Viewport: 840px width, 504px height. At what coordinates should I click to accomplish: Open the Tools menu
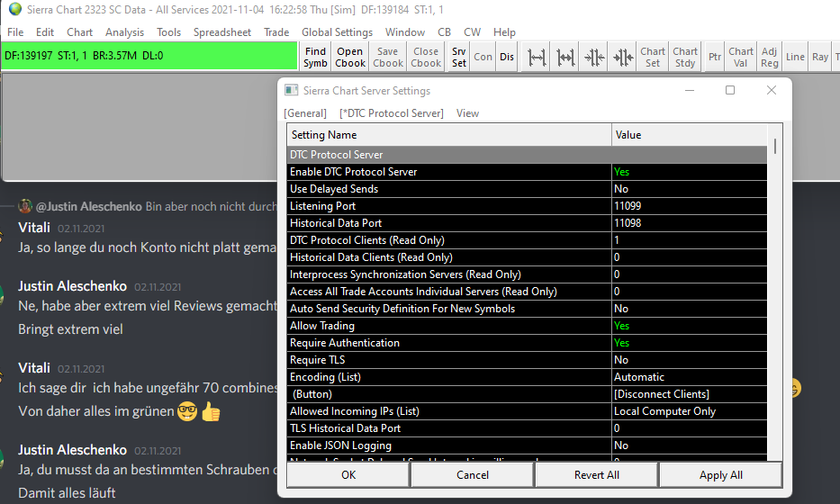coord(168,32)
